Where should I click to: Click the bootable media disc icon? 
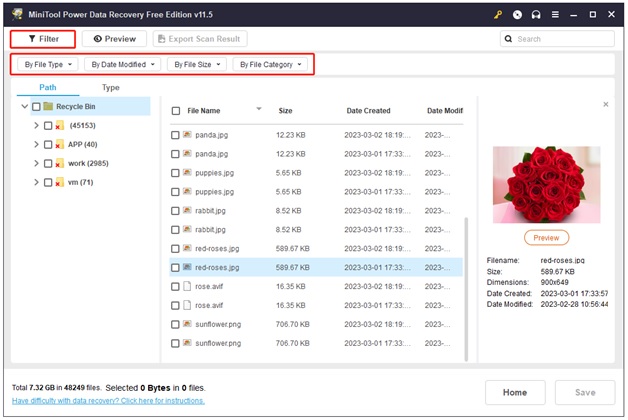517,14
